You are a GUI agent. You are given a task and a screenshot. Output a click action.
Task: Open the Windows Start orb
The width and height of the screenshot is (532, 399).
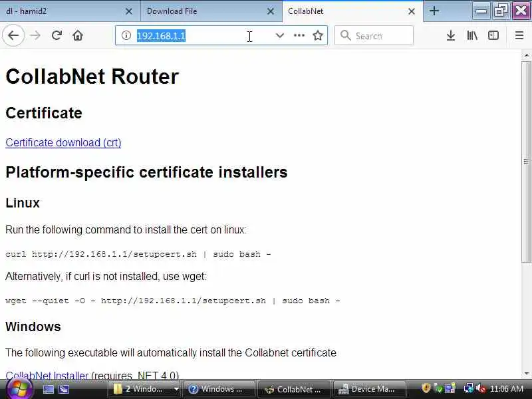[x=19, y=389]
